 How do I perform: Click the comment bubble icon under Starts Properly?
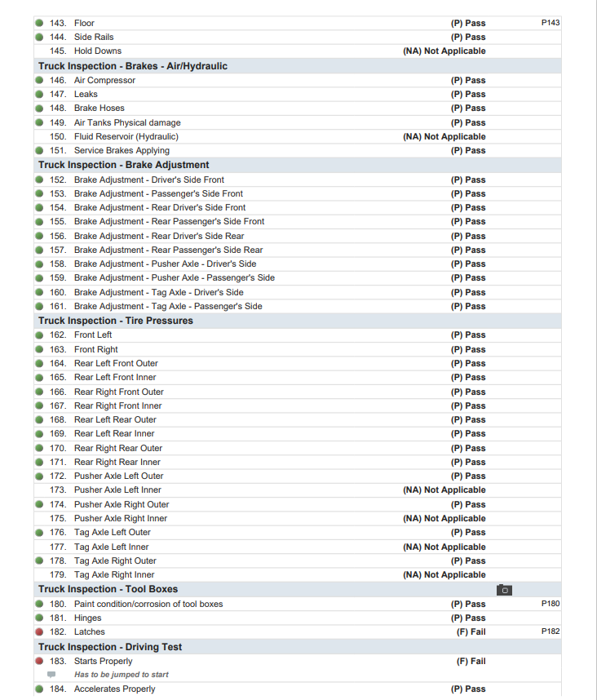point(51,675)
